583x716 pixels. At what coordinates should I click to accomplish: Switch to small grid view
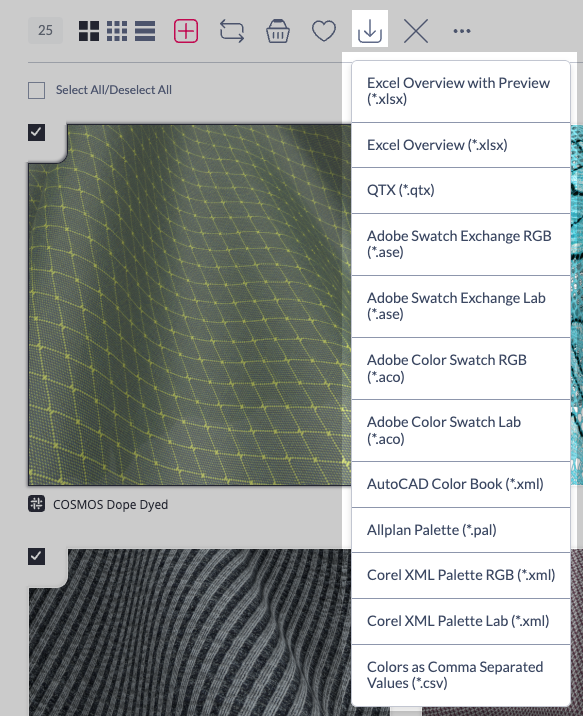[x=117, y=31]
